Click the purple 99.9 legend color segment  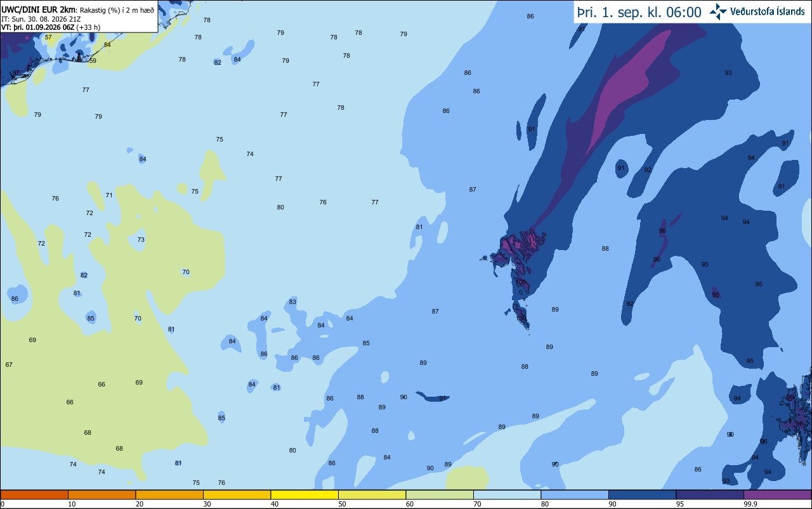[778, 494]
